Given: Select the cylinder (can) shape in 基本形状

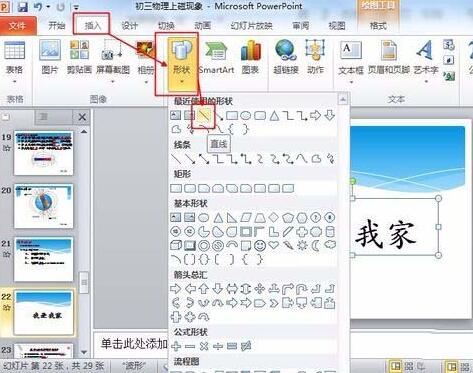Looking at the screenshot, I should pos(329,231).
